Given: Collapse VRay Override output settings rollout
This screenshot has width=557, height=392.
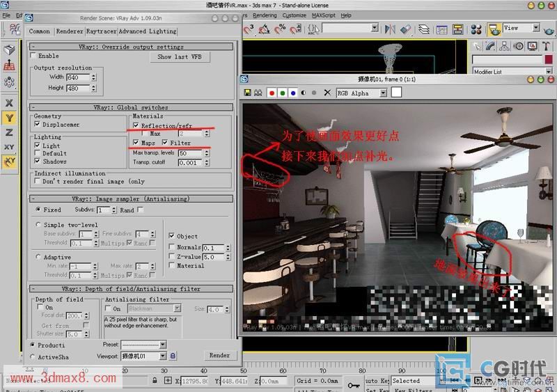Looking at the screenshot, I should coord(132,47).
